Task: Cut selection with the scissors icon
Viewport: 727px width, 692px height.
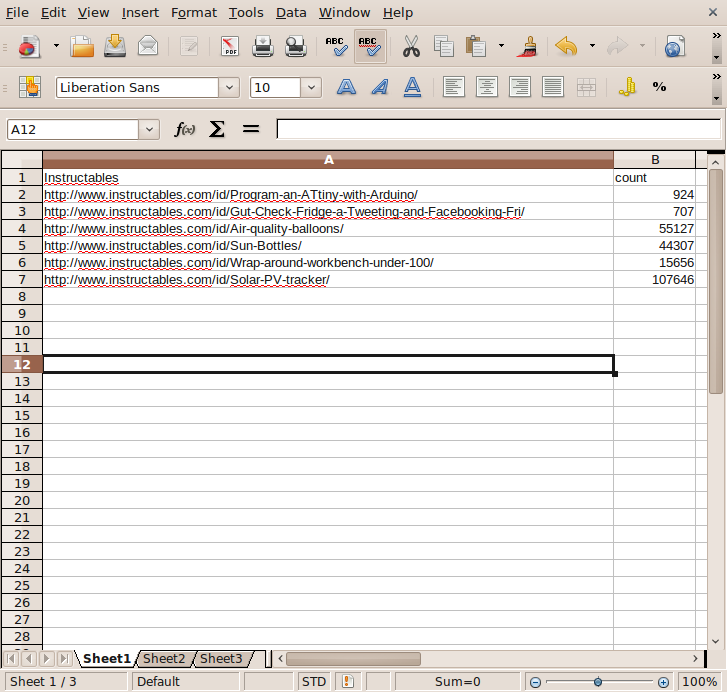Action: (x=411, y=46)
